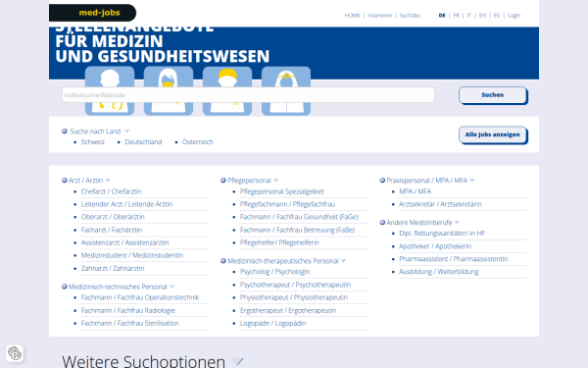This screenshot has width=588, height=368.
Task: Select the doctor with stethoscope icon
Action: click(x=110, y=91)
